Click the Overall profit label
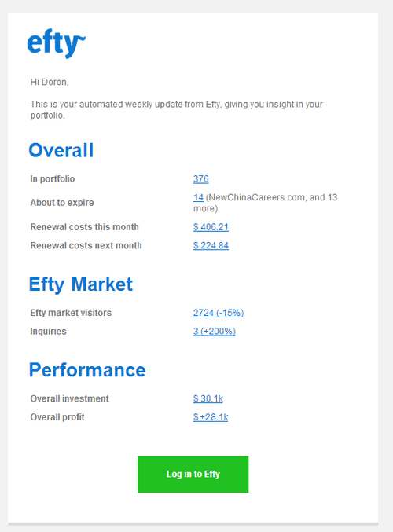 point(57,417)
